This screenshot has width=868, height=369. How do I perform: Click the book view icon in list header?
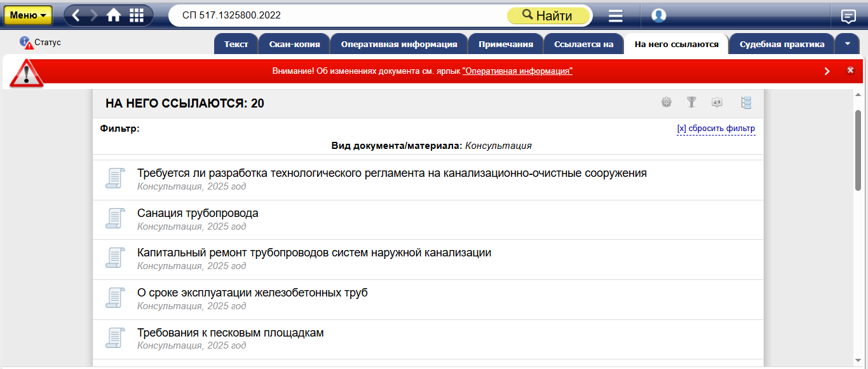coord(717,102)
